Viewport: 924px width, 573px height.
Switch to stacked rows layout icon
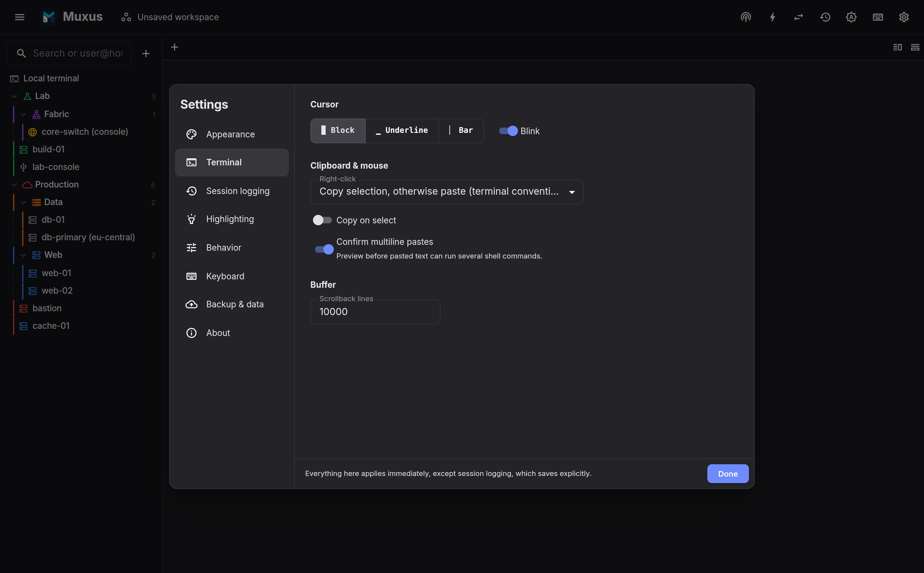tap(915, 47)
